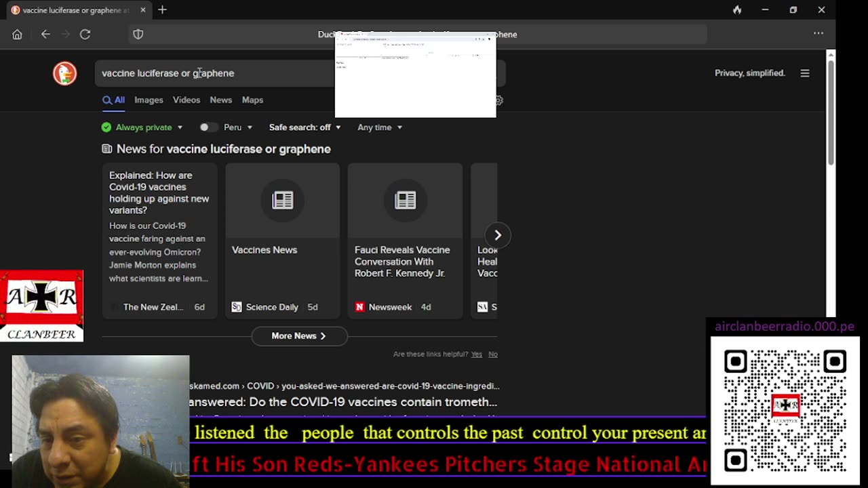The image size is (868, 488).
Task: Click the Vaccines News placeholder image
Action: coord(283,200)
